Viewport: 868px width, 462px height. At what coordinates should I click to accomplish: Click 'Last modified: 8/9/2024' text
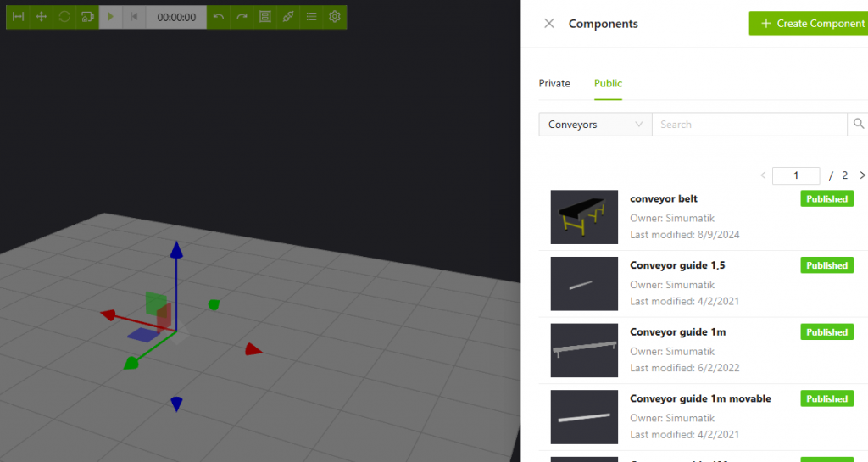685,235
